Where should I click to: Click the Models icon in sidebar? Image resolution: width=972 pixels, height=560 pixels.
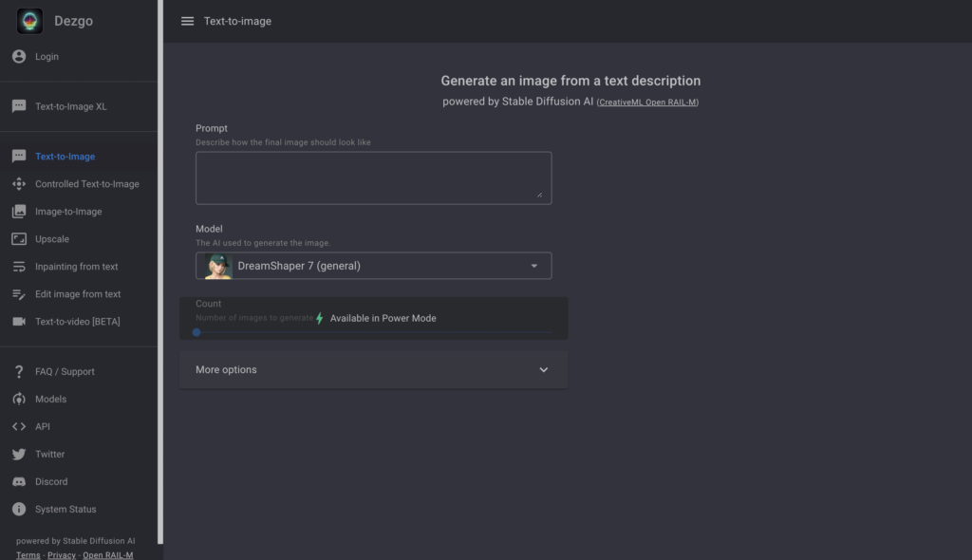(x=19, y=399)
